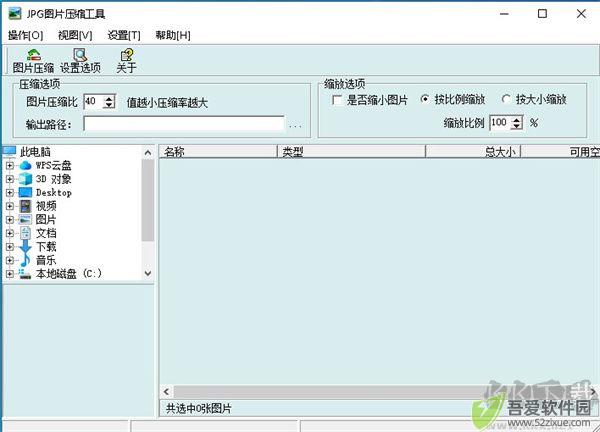Click the 缩放比例 value field

click(501, 123)
